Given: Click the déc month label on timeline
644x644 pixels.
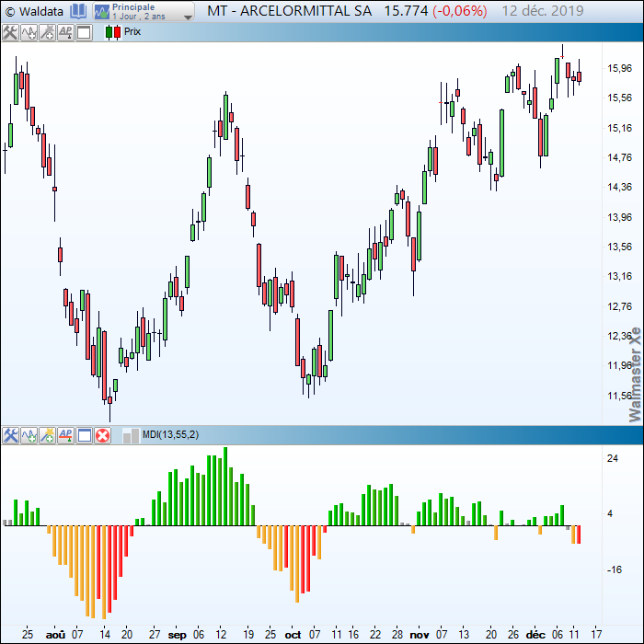Looking at the screenshot, I should coord(535,635).
